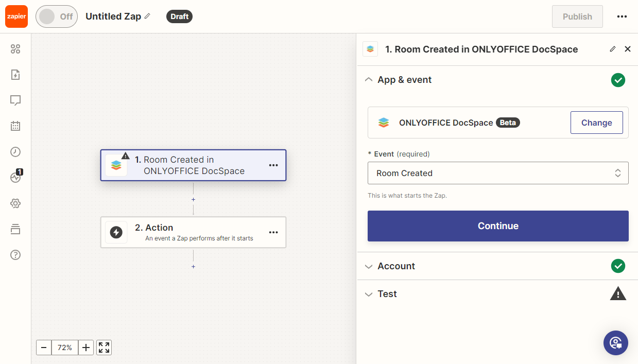Collapse the App & event section
This screenshot has height=364, width=638.
(x=404, y=80)
